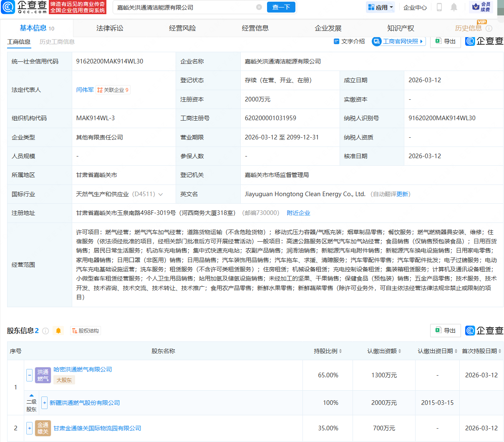Click the 查一下 search button
The image size is (504, 442).
pos(281,7)
